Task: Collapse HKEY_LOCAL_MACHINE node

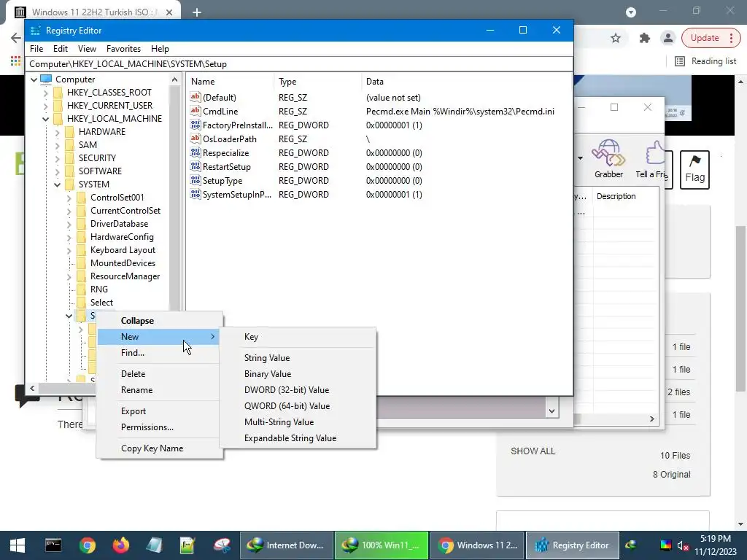Action: click(x=46, y=119)
